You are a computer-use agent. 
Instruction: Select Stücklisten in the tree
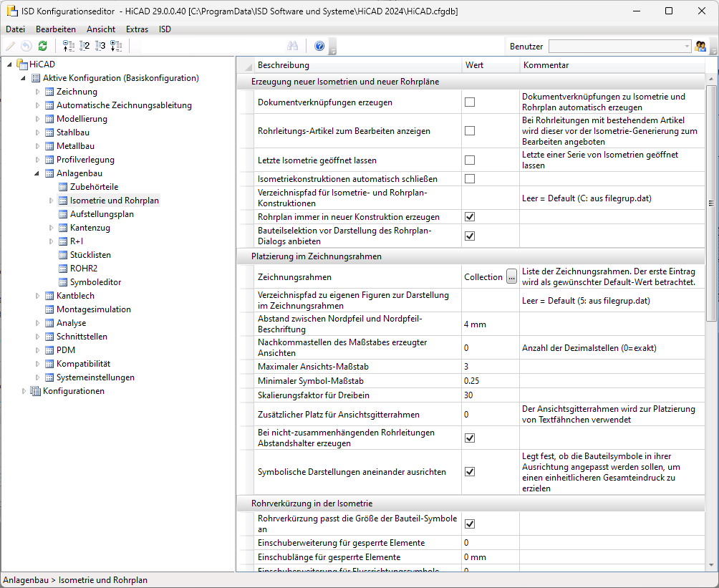tap(90, 255)
